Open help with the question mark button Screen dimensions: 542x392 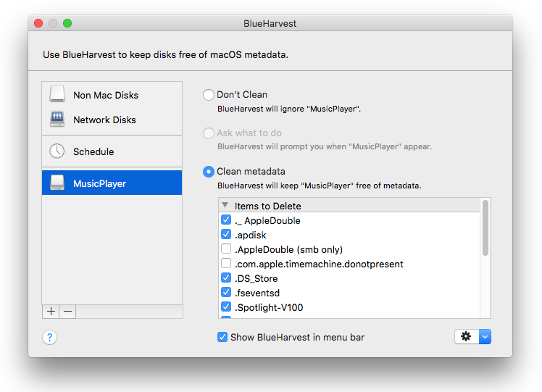point(49,337)
